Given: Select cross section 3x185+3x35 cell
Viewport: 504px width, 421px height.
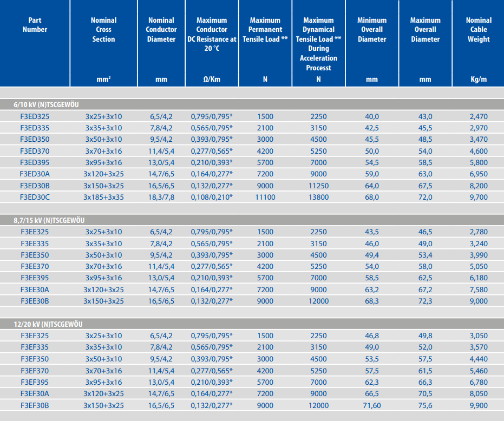Looking at the screenshot, I should 103,197.
